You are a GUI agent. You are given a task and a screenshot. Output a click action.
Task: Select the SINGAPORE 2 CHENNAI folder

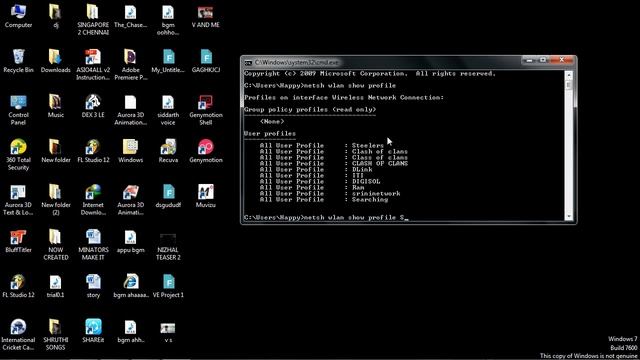(x=93, y=20)
